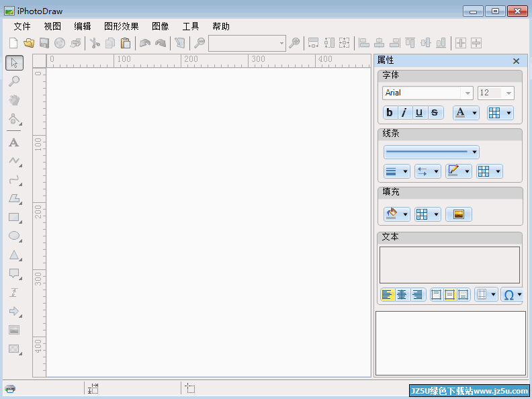The width and height of the screenshot is (532, 399).
Task: Set vertical text alignment to top
Action: [x=437, y=295]
